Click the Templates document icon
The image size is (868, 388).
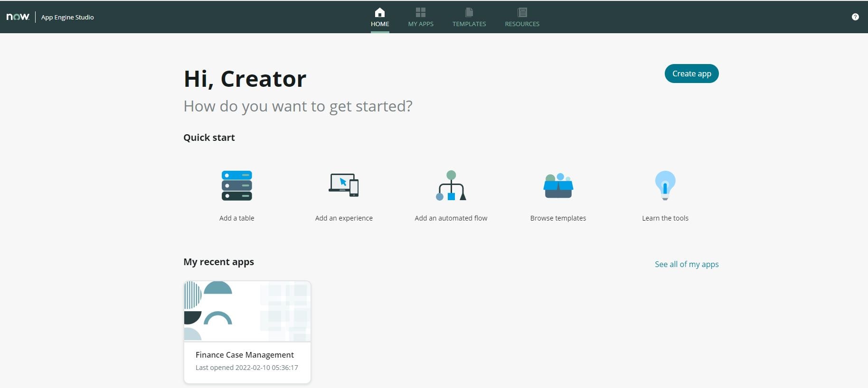click(469, 12)
